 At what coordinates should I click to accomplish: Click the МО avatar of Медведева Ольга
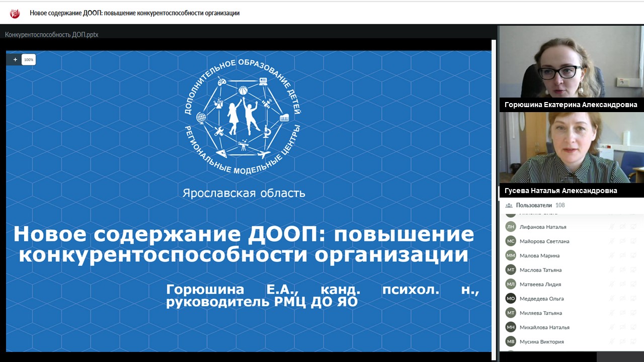(x=511, y=299)
